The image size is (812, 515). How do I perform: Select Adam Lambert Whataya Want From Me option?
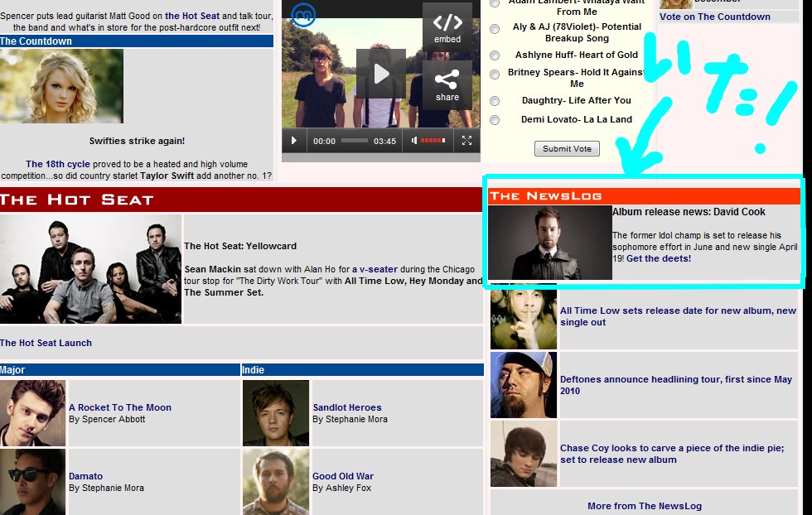click(x=495, y=2)
